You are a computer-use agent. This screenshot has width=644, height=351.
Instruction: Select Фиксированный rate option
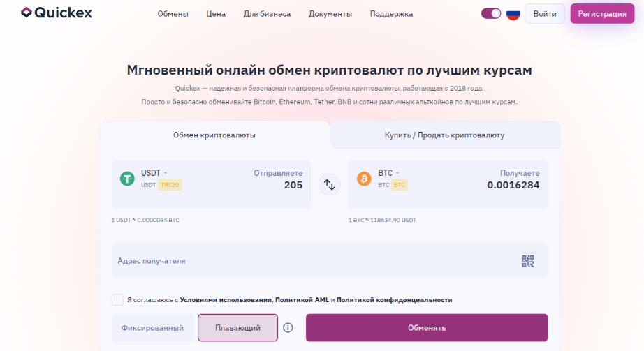click(152, 327)
